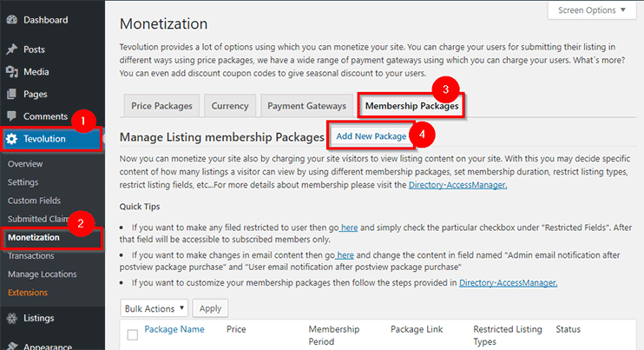Click the Appearance brush icon

(12, 346)
